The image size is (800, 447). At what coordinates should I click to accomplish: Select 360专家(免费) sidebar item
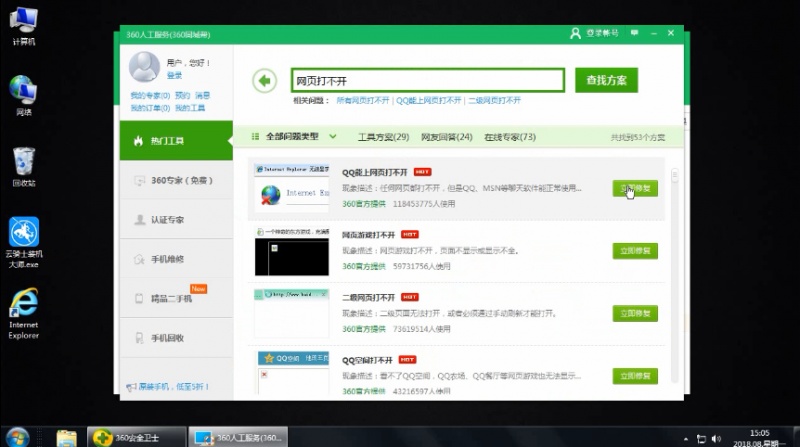point(176,180)
